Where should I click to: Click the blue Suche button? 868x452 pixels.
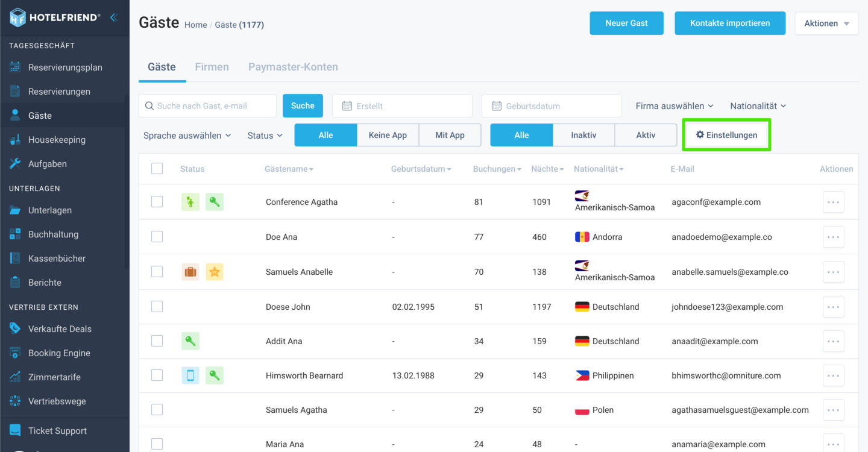coord(303,105)
